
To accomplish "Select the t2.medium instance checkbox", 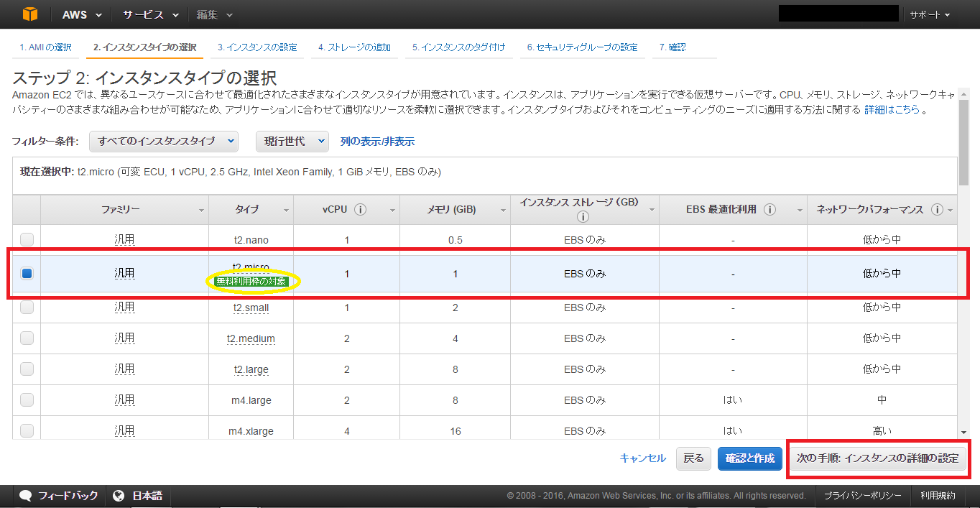I will pyautogui.click(x=27, y=338).
